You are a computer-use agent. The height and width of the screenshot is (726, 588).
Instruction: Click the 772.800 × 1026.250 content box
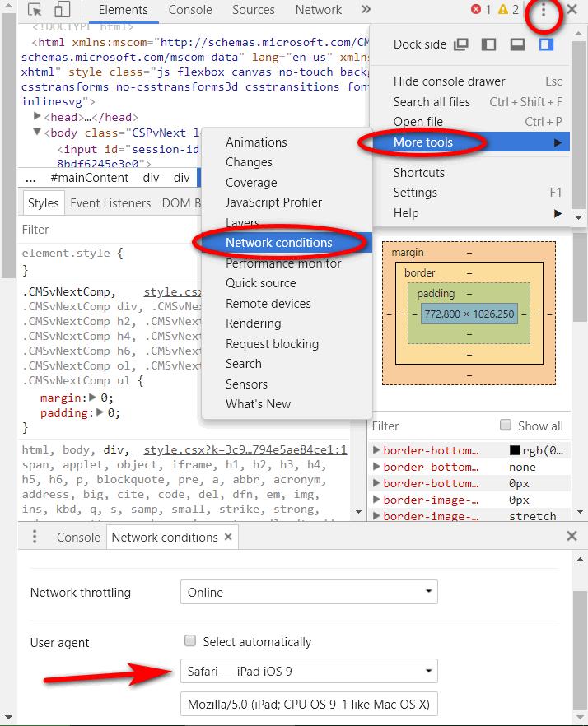[469, 314]
